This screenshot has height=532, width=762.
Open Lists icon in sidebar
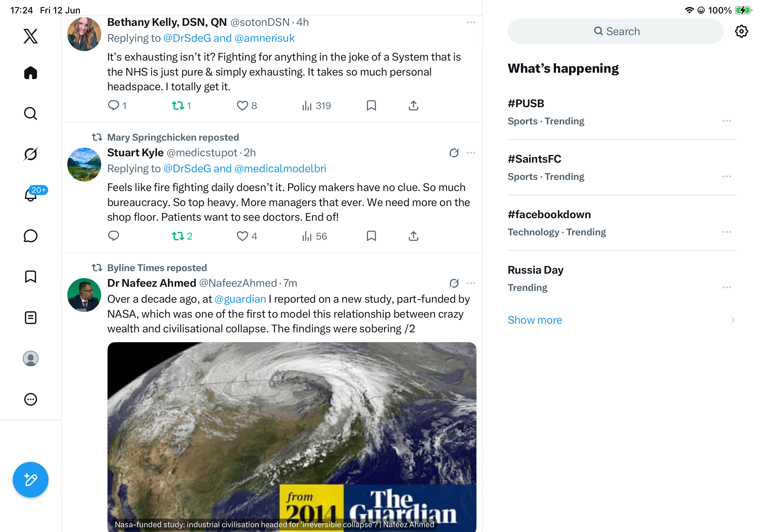31,318
